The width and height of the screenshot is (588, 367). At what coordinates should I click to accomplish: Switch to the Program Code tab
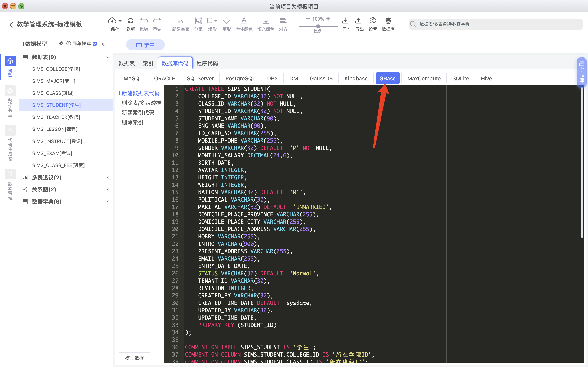(x=207, y=63)
